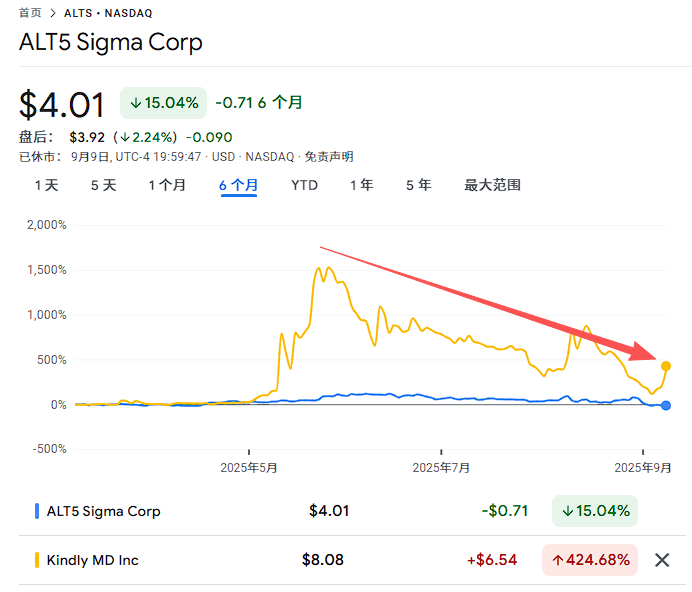Remove Kindly MD Inc comparison with X
Image resolution: width=692 pixels, height=592 pixels.
click(661, 560)
